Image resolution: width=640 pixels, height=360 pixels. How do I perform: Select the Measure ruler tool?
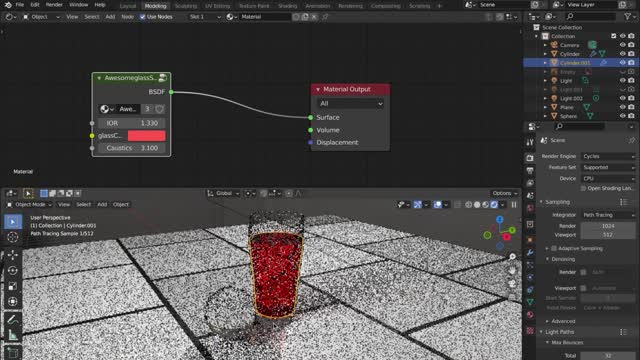(13, 335)
